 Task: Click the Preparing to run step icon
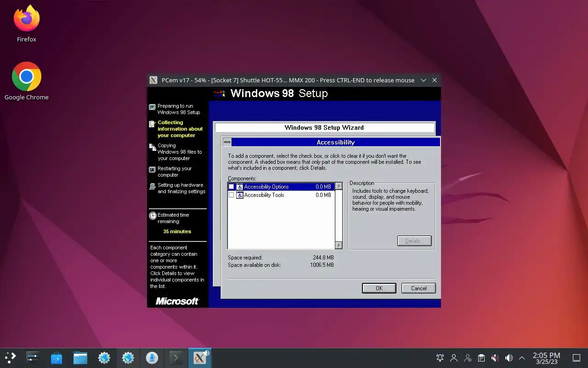153,107
